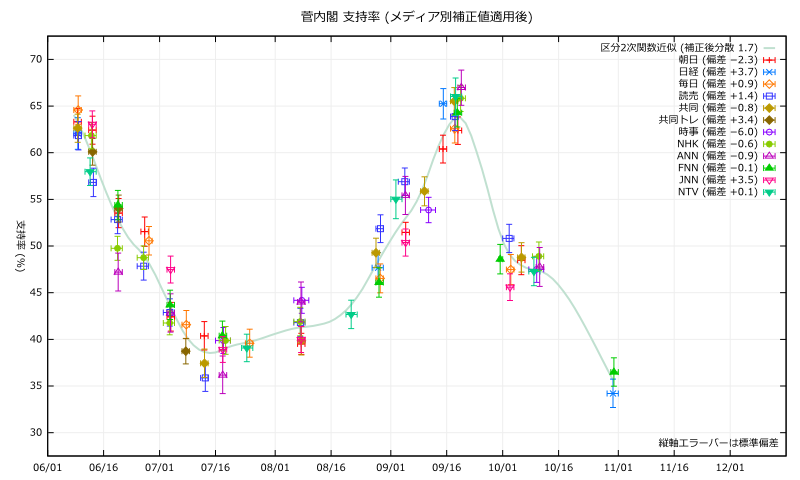Click the 区分2次関数近似 legend line sample

point(770,48)
